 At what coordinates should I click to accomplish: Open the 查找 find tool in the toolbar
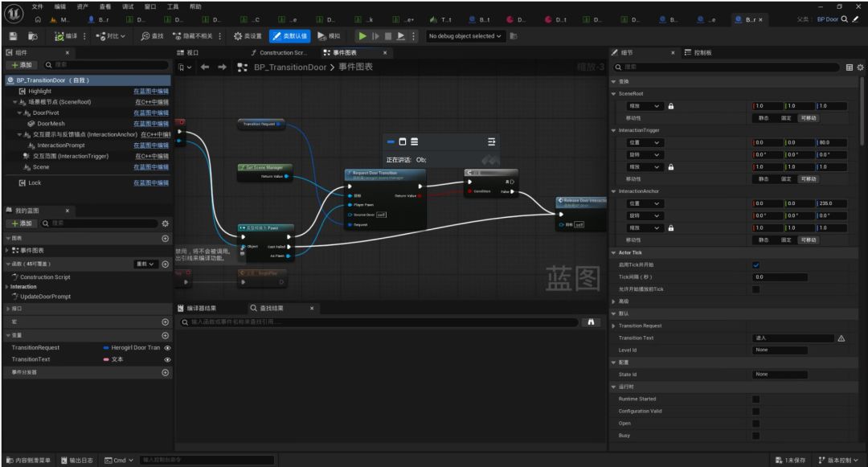(x=152, y=36)
